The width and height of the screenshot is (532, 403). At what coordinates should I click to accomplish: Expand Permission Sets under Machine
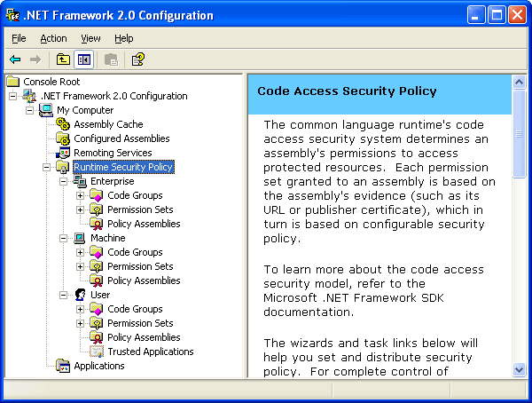(80, 266)
